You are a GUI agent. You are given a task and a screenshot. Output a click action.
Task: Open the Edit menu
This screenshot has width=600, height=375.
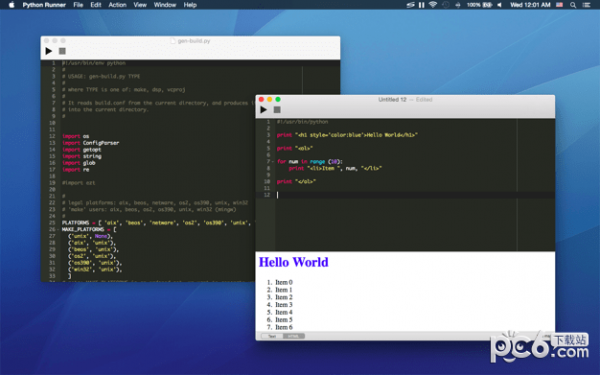[x=96, y=5]
